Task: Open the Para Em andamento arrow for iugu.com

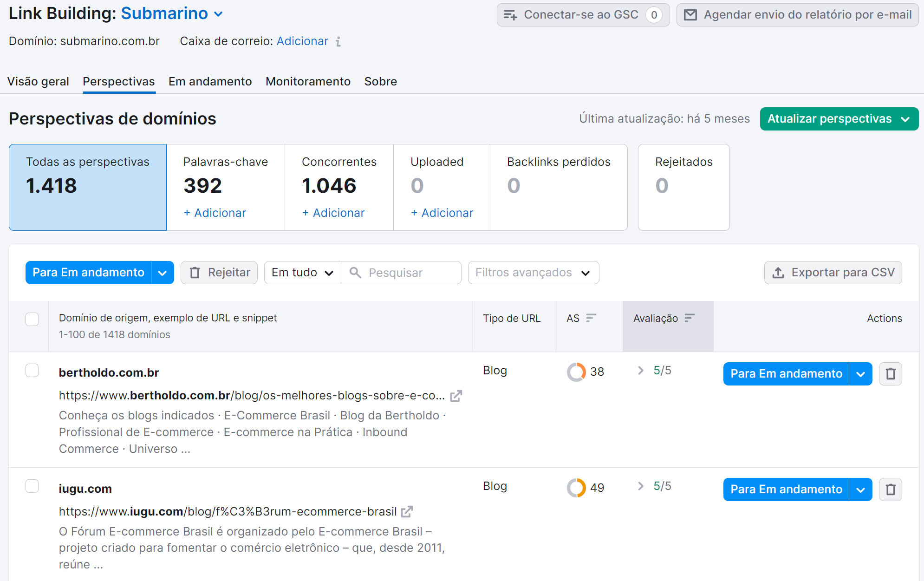Action: click(860, 490)
